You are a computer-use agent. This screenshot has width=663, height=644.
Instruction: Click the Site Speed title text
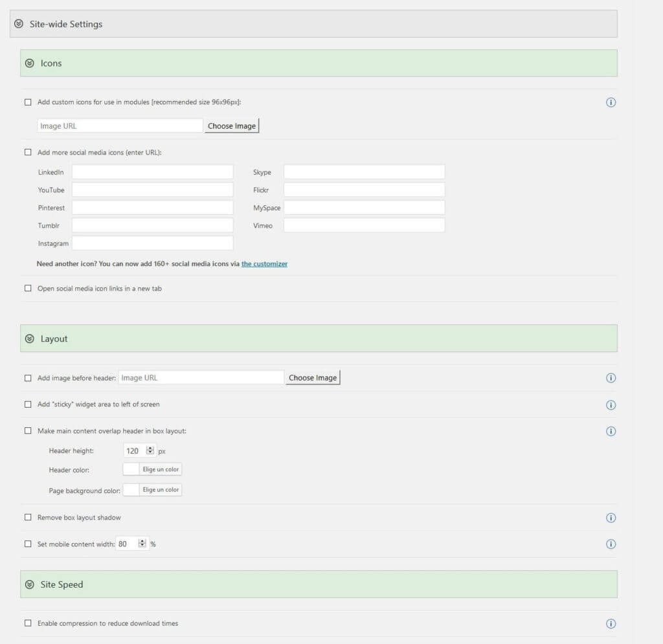tap(62, 584)
